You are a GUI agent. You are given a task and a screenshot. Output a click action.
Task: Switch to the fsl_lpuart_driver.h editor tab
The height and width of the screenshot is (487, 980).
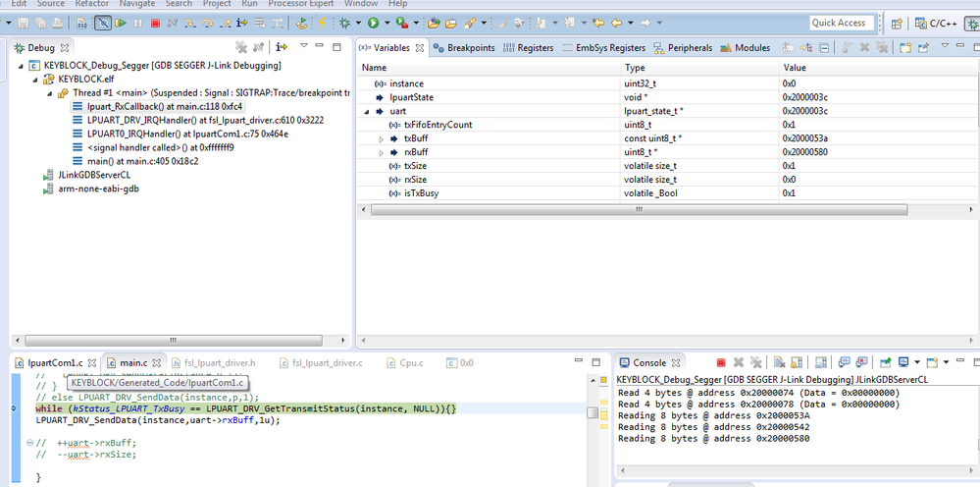pyautogui.click(x=213, y=362)
